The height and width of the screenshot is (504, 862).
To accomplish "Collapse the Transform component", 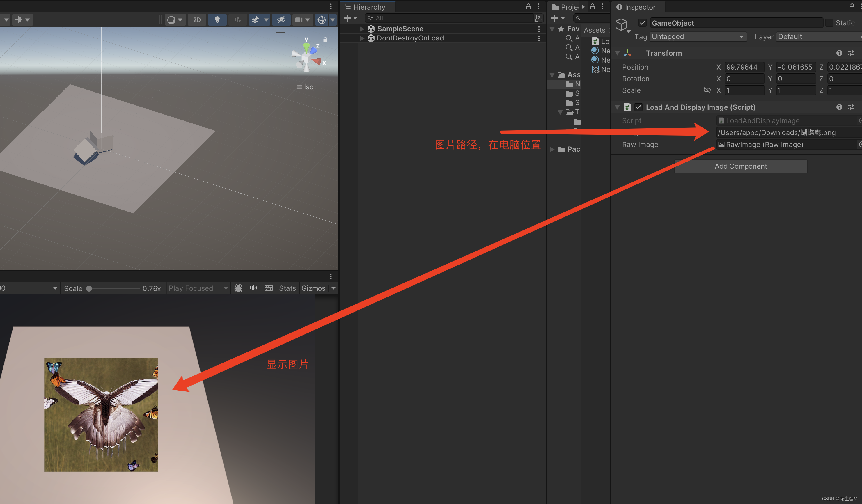I will 618,53.
